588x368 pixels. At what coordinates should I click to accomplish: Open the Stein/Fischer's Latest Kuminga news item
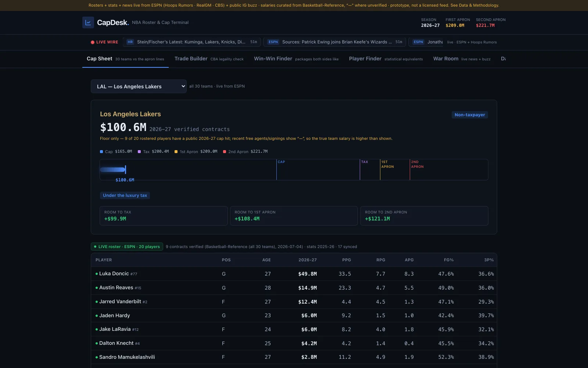tap(192, 42)
